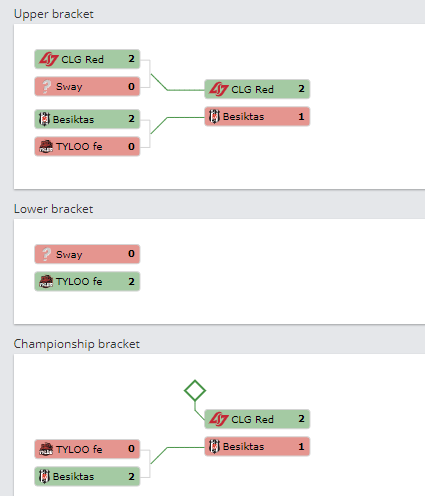The image size is (425, 496).
Task: Click the Lower bracket heading
Action: [53, 209]
